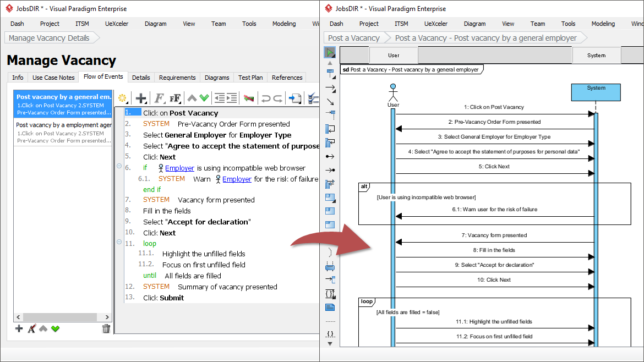Viewport: 644px width, 362px height.
Task: Select the User actor in diagram
Action: click(x=393, y=95)
